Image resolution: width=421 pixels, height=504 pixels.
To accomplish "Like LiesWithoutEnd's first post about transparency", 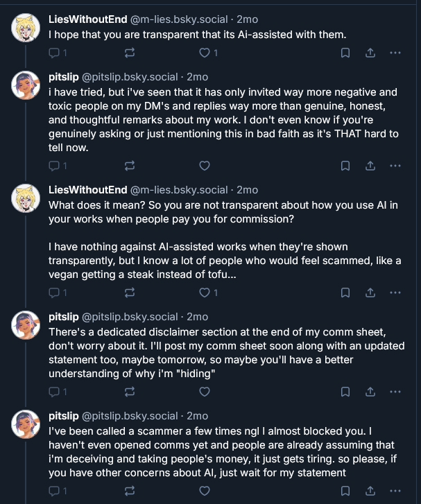I will [205, 53].
